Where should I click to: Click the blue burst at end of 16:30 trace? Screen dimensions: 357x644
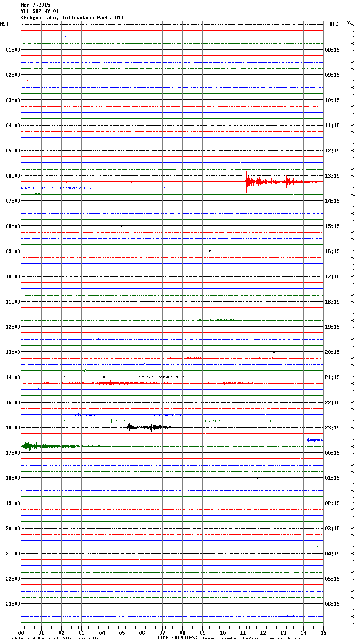tap(315, 440)
